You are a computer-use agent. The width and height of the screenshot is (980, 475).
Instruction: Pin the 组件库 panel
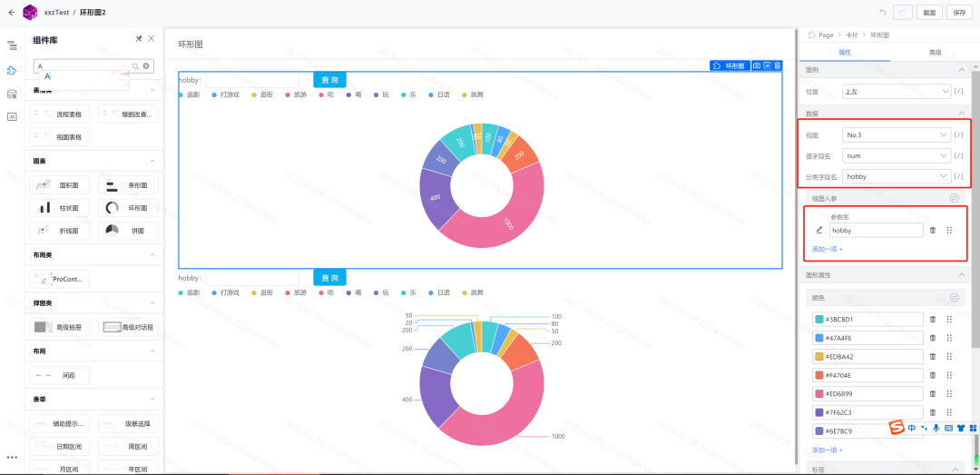(x=139, y=39)
